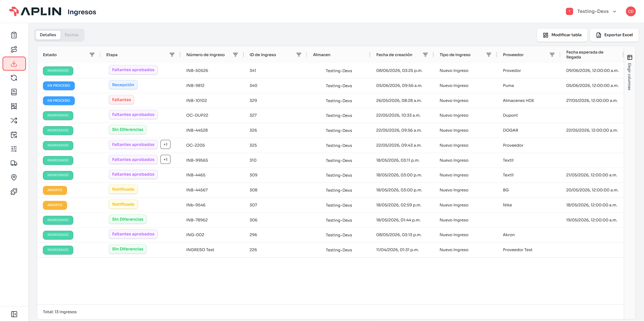Viewport: 644px width, 322px height.
Task: Click Notificado tag of INb-9546
Action: 123,204
